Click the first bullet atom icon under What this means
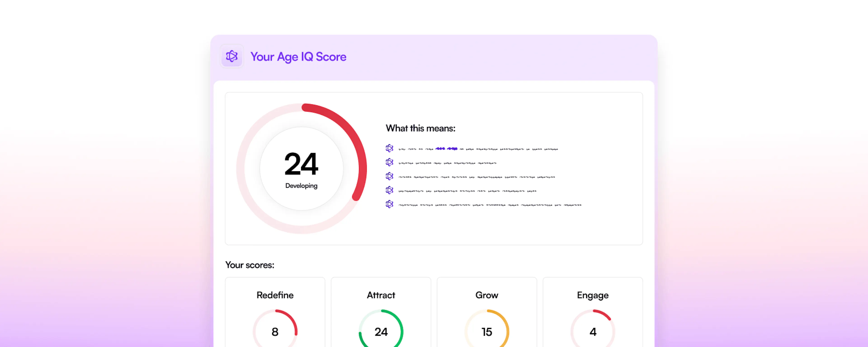 (389, 148)
